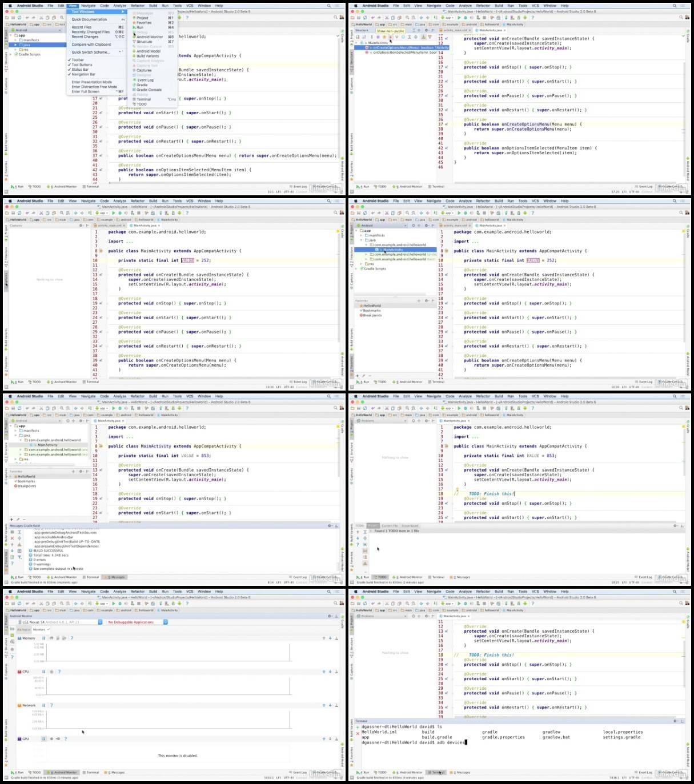694x784 pixels.
Task: Close the Terminal session with red X
Action: (x=358, y=733)
